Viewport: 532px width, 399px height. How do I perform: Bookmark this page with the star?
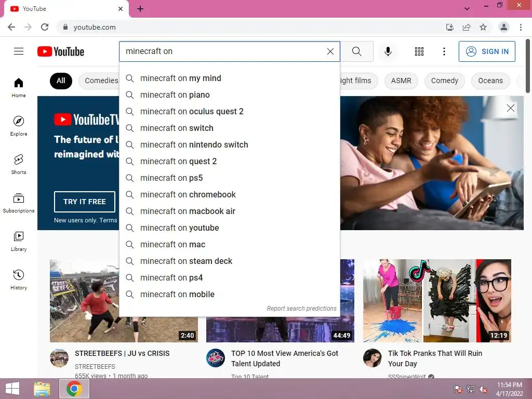(x=483, y=27)
